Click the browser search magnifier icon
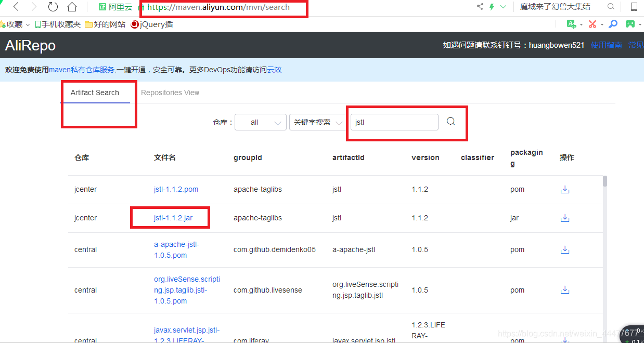Image resolution: width=644 pixels, height=343 pixels. point(611,7)
